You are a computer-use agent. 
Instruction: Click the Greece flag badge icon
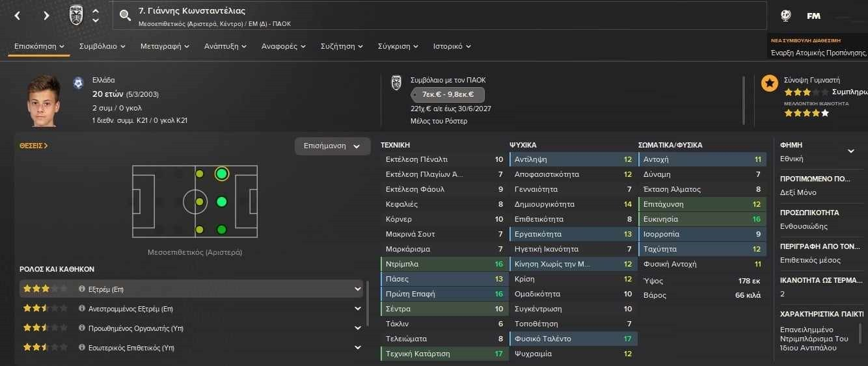(79, 83)
